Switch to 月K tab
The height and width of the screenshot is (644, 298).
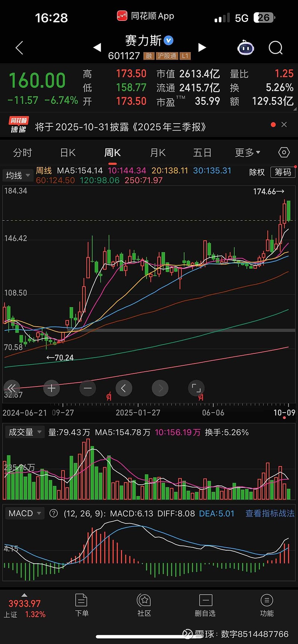[158, 153]
